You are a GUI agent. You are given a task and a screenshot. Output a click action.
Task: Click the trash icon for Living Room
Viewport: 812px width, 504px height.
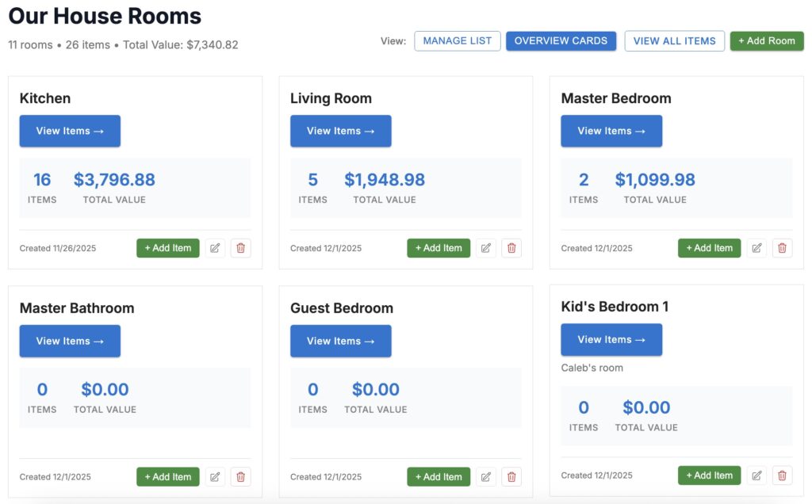511,248
